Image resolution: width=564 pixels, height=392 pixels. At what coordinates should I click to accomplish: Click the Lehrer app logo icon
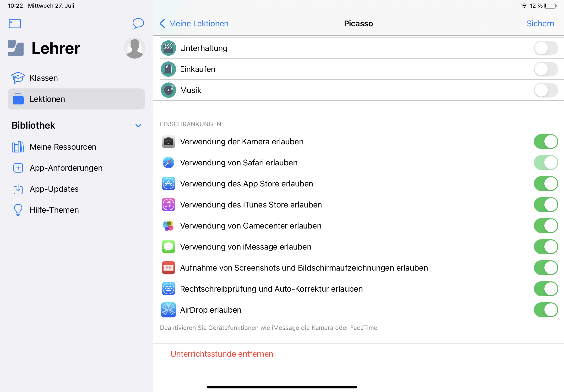[16, 48]
